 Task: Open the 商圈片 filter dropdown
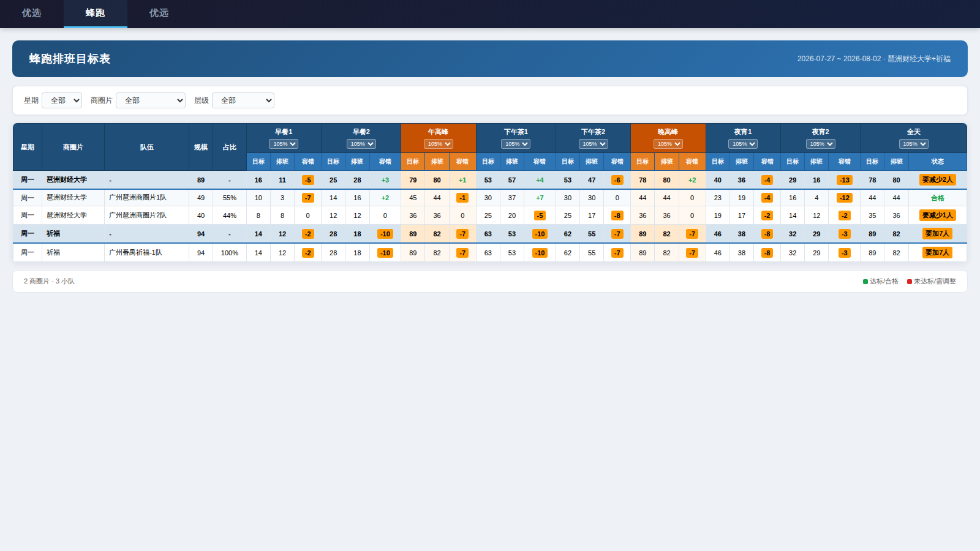click(151, 100)
